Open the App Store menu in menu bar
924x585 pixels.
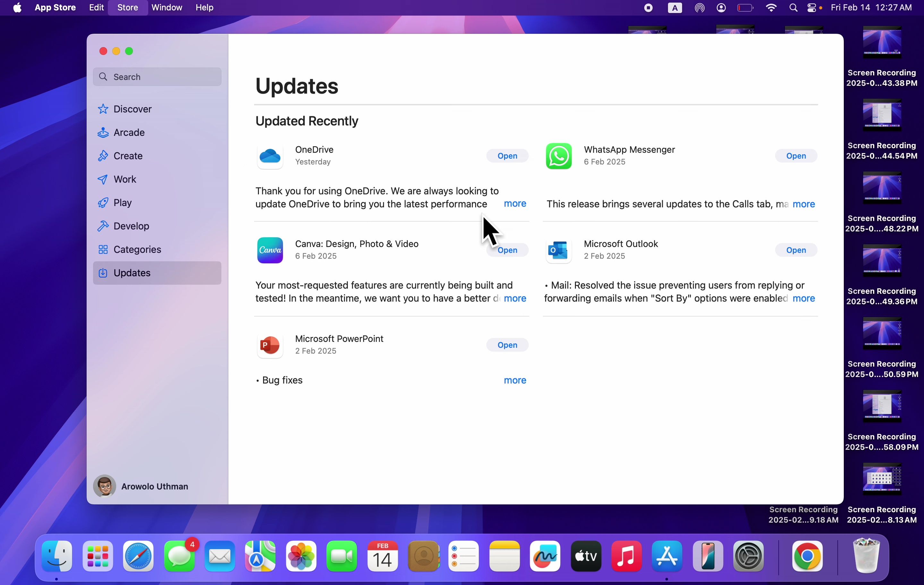(x=55, y=8)
